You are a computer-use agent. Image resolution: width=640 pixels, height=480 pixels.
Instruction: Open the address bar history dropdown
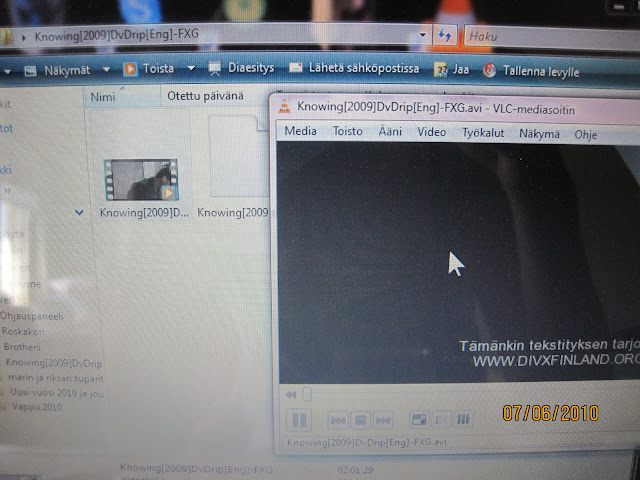pos(423,36)
